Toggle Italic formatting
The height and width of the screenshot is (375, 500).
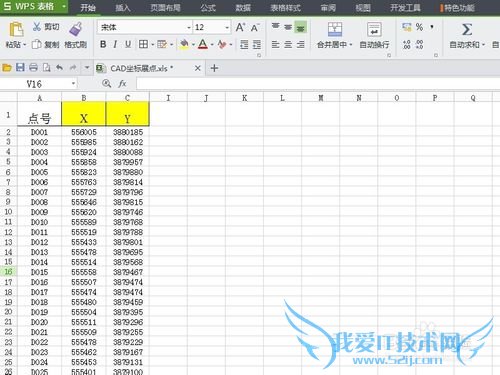pyautogui.click(x=115, y=44)
